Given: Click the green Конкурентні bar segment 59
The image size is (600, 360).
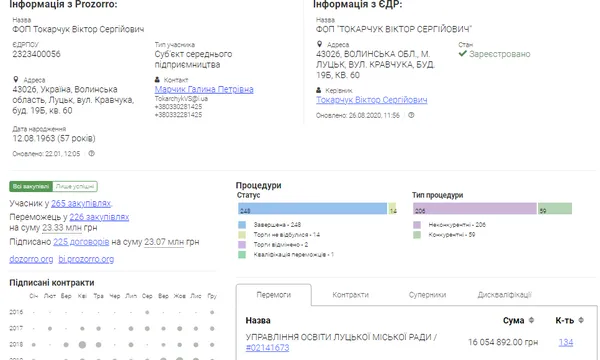Looking at the screenshot, I should click(555, 209).
